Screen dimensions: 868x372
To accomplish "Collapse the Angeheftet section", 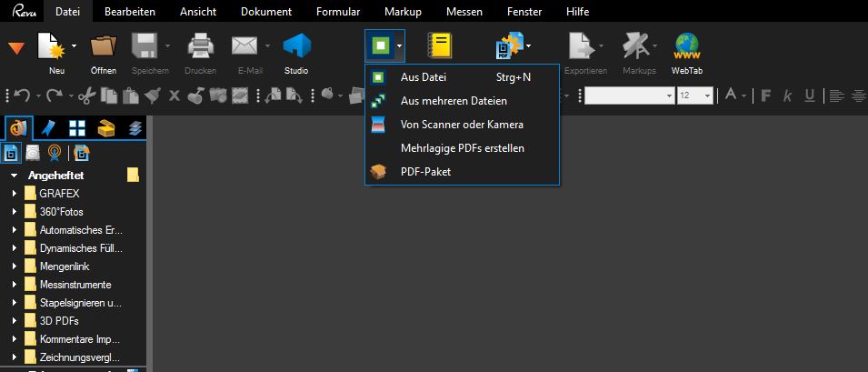I will click(15, 175).
